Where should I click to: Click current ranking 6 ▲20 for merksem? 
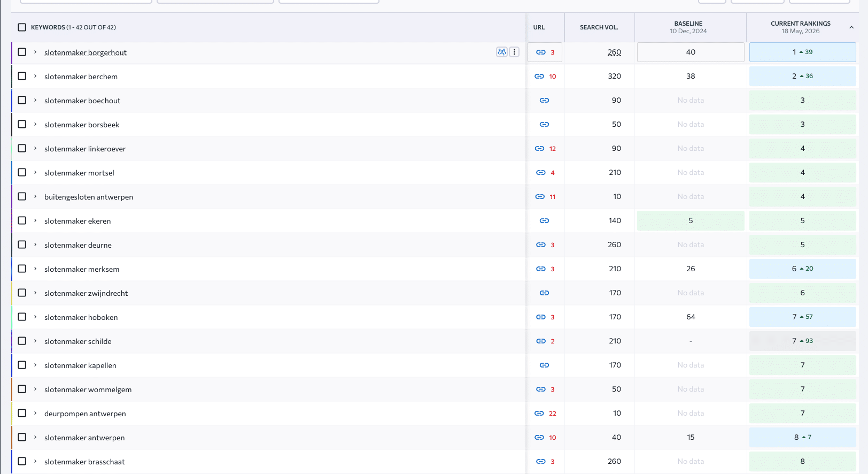coord(802,269)
